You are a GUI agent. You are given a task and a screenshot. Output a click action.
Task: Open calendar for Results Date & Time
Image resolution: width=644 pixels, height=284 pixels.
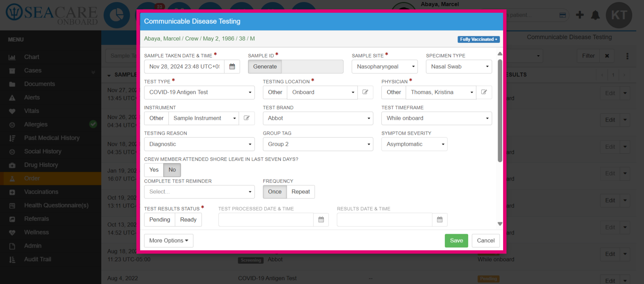440,220
